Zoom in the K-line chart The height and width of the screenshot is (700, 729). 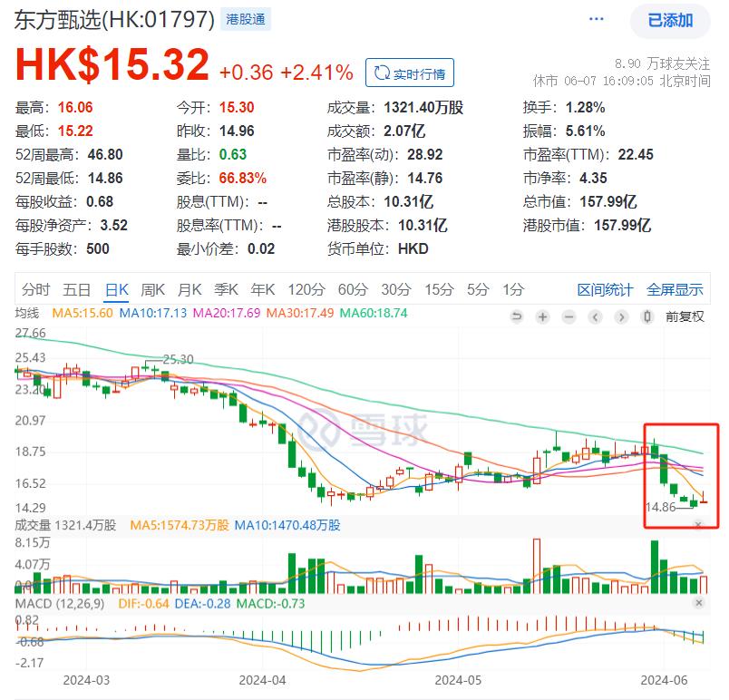pyautogui.click(x=542, y=317)
